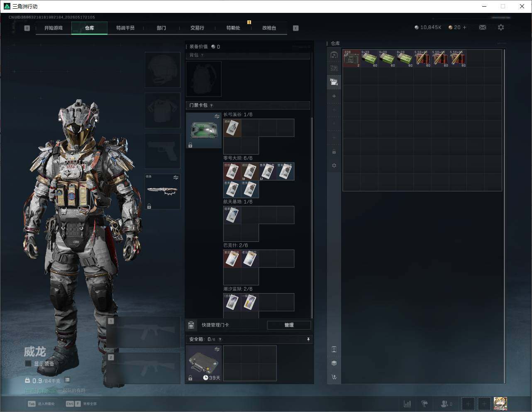The width and height of the screenshot is (532, 412).
Task: Select the .338 ammo box in warehouse
Action: pos(351,59)
